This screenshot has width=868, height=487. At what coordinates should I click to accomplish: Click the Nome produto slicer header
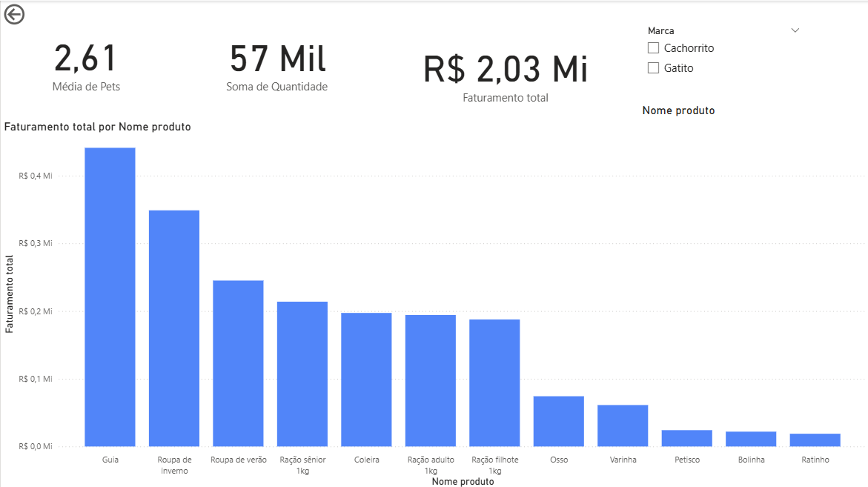click(679, 110)
